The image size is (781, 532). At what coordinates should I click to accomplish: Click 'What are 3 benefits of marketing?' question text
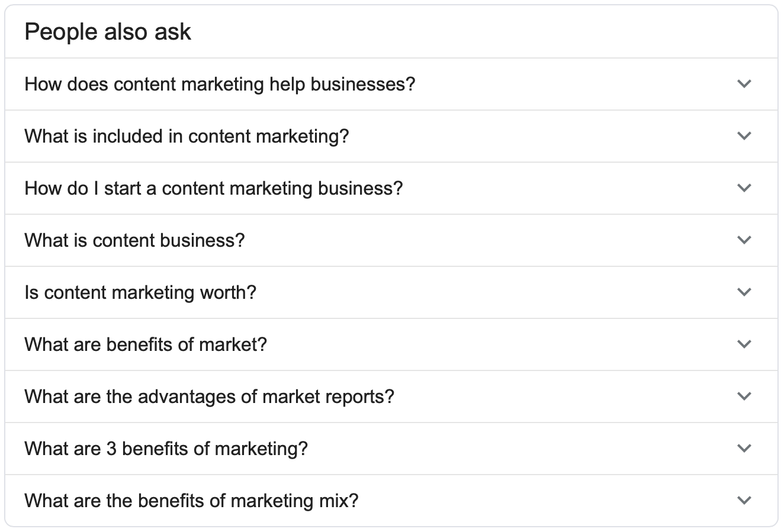point(166,449)
